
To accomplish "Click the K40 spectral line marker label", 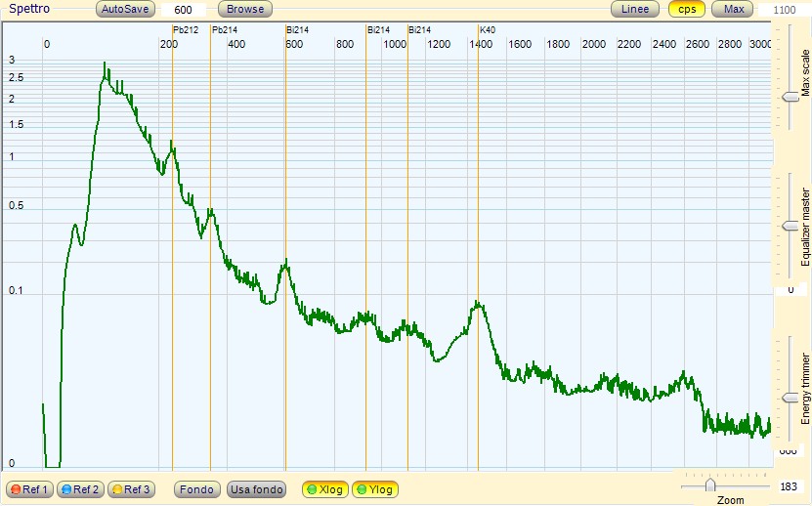I will (488, 30).
